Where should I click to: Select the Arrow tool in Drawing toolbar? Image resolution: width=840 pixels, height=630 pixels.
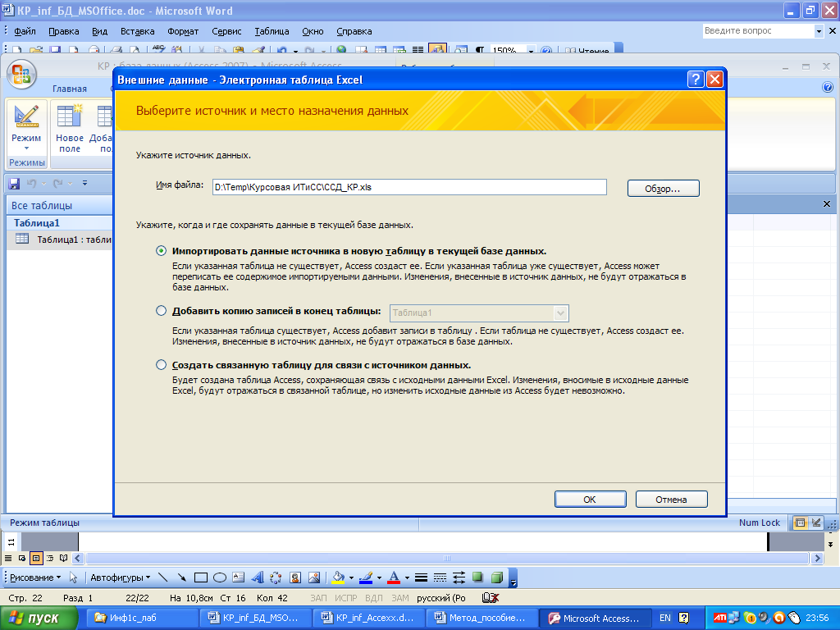(182, 577)
